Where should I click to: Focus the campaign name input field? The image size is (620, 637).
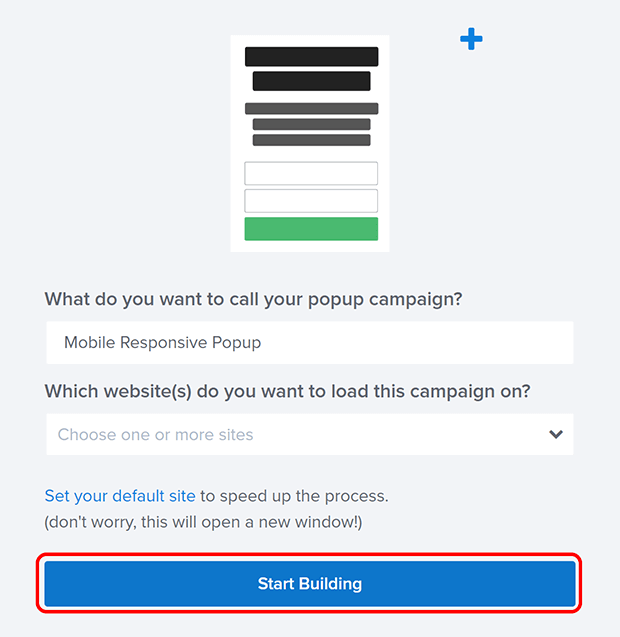pyautogui.click(x=420, y=343)
